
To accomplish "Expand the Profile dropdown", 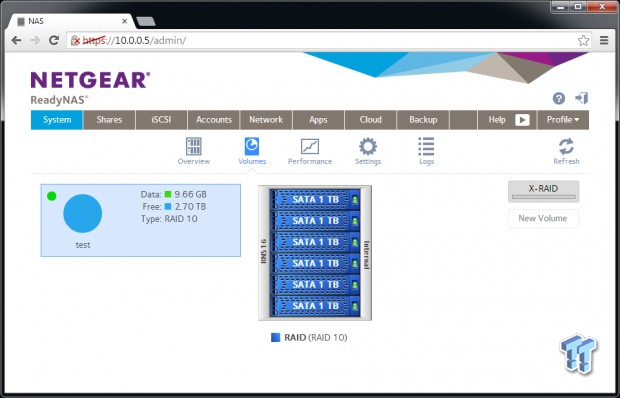I will coord(563,120).
